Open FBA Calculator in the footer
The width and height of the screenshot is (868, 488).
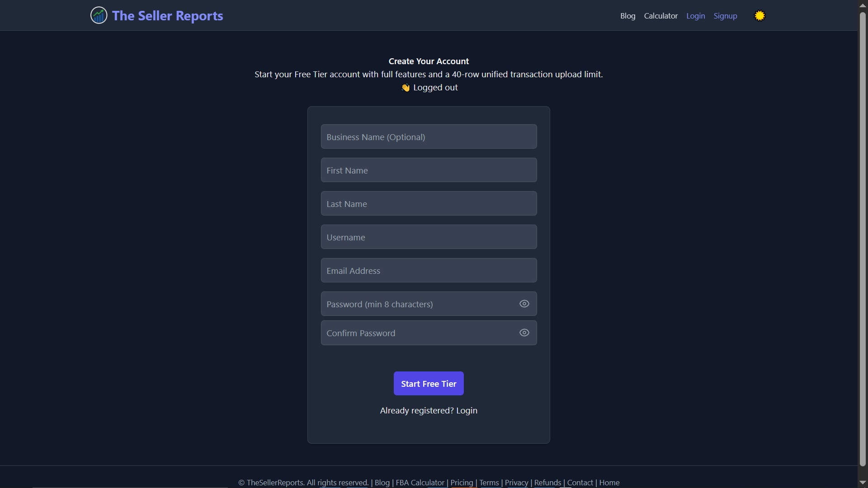pyautogui.click(x=420, y=483)
